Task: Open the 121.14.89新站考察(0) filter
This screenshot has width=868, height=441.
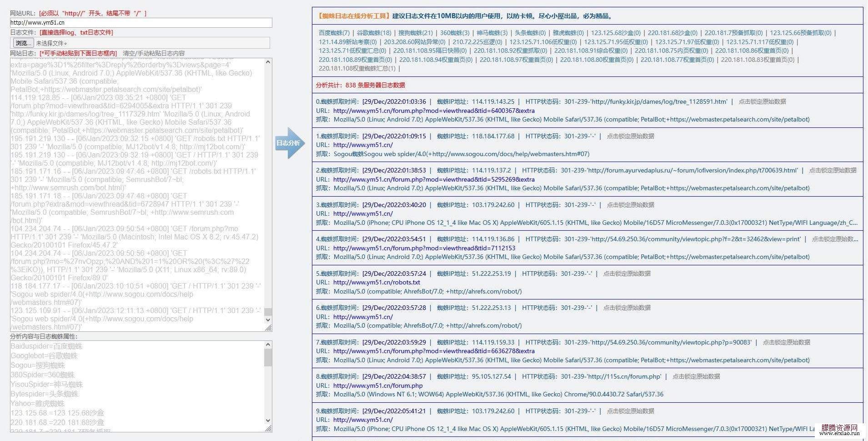Action: pyautogui.click(x=348, y=42)
